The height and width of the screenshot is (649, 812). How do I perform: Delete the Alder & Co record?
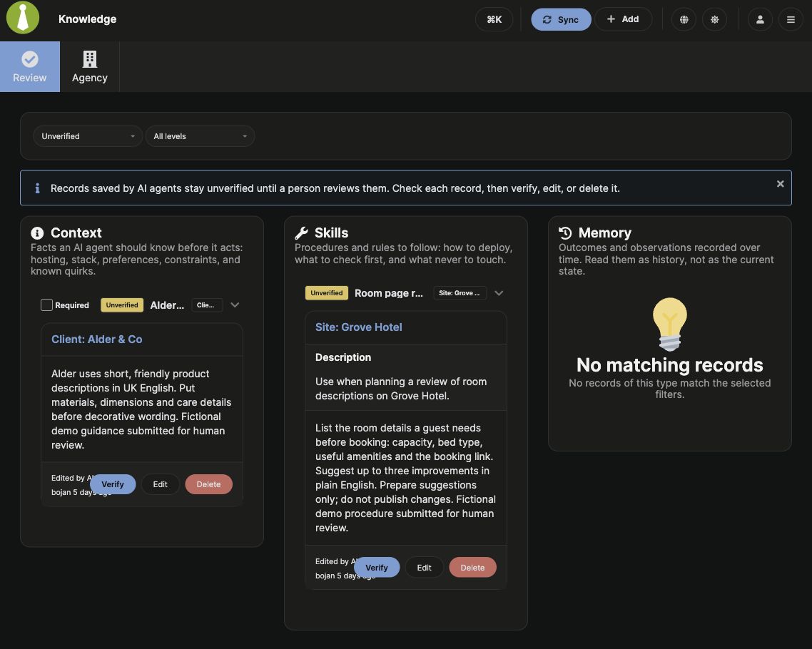[208, 484]
